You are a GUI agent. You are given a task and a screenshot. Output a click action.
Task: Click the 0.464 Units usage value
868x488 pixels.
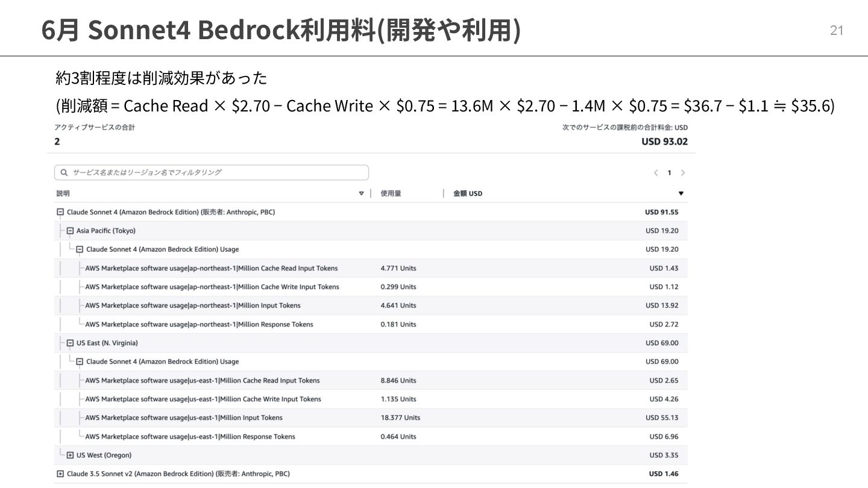[x=398, y=436]
